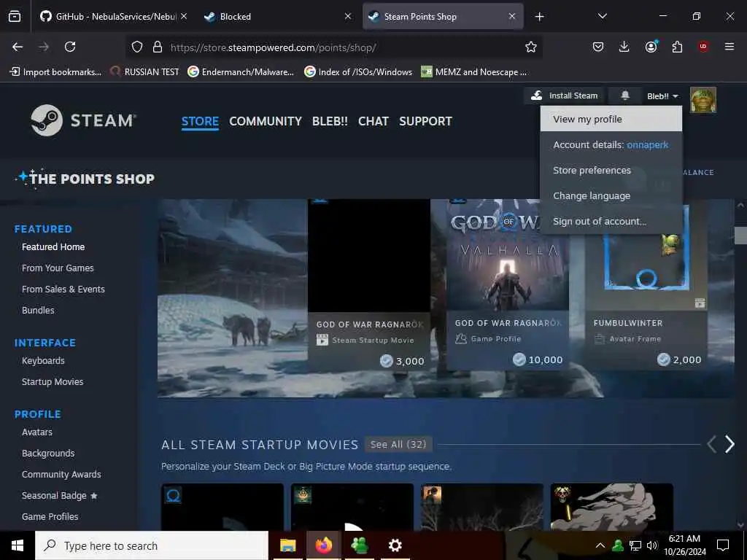
Task: Expand the Bleb!! account dropdown
Action: coord(662,96)
